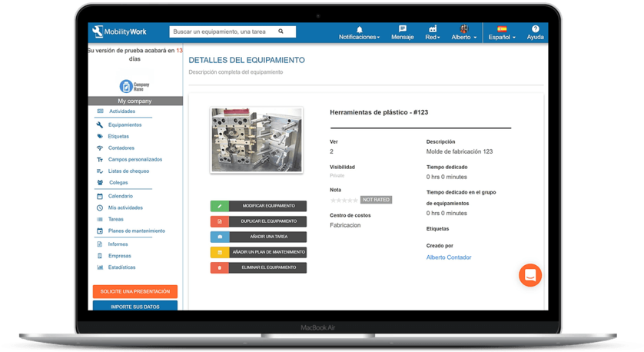The width and height of the screenshot is (644, 352).
Task: Open Actividades in the sidebar
Action: click(122, 111)
